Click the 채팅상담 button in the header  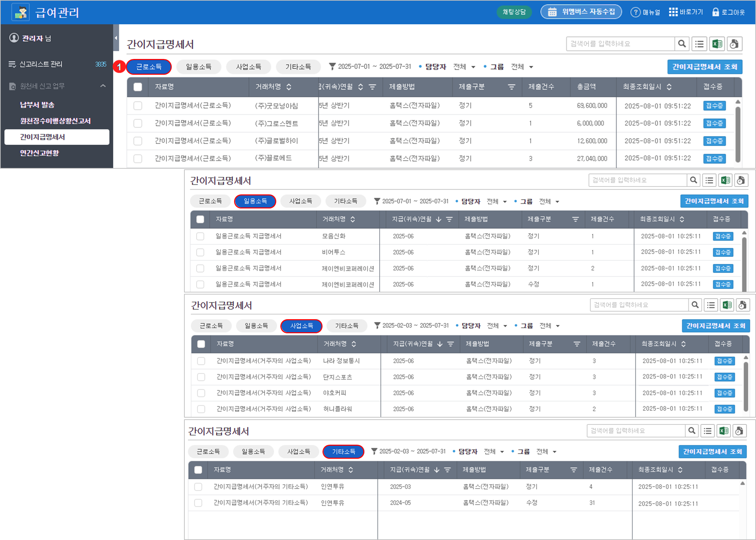point(514,12)
